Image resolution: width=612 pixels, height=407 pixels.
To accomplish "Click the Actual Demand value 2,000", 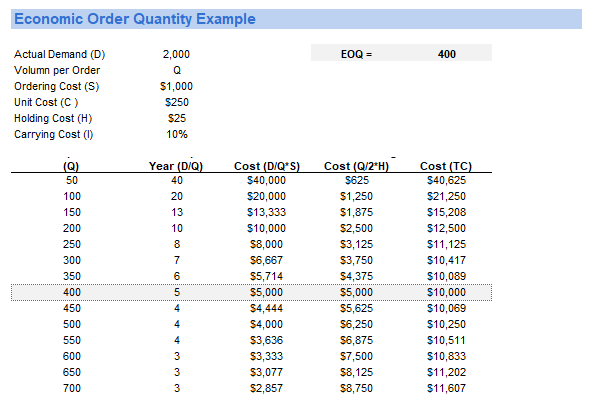I will point(176,54).
